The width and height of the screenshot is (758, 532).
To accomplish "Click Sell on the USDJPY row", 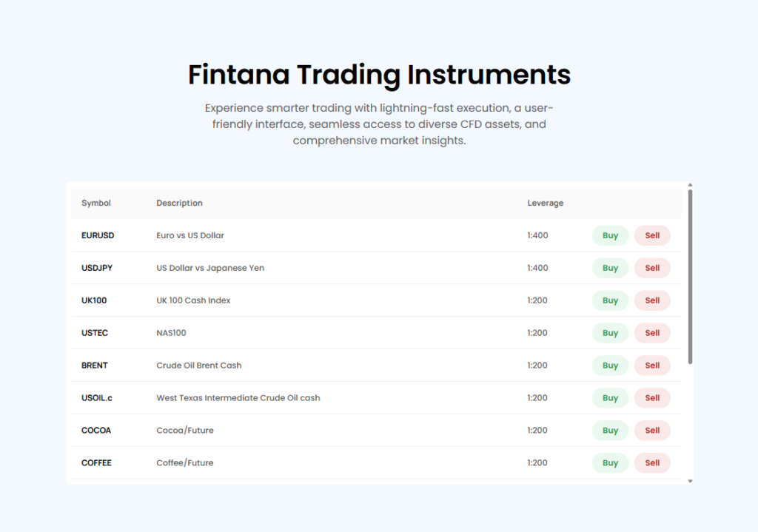I will tap(651, 268).
